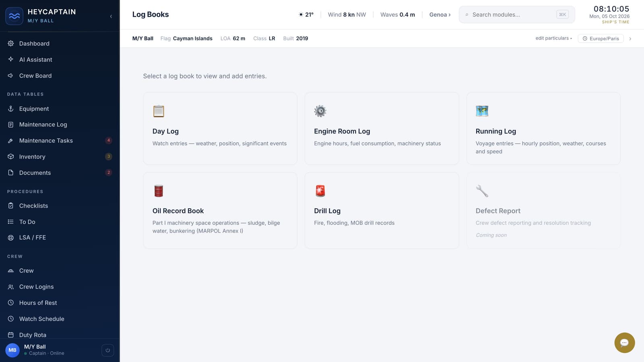Screen dimensions: 644x362
Task: Click the 21° weather indicator
Action: (306, 14)
